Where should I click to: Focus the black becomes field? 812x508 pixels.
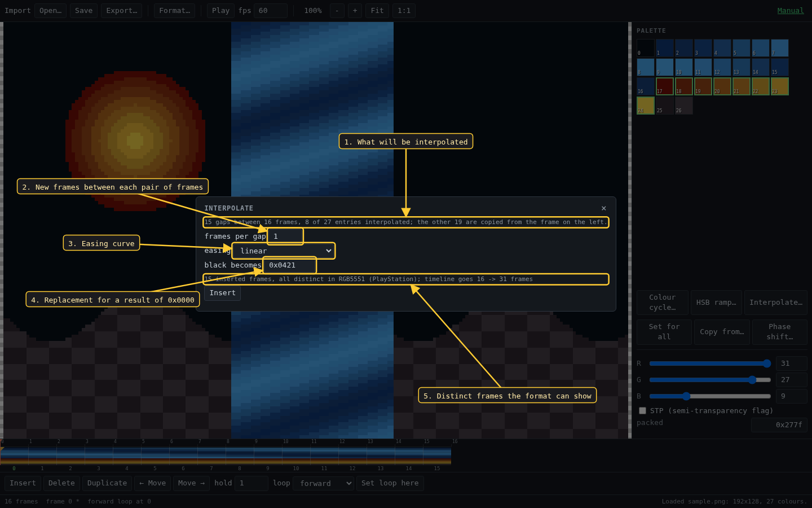289,265
